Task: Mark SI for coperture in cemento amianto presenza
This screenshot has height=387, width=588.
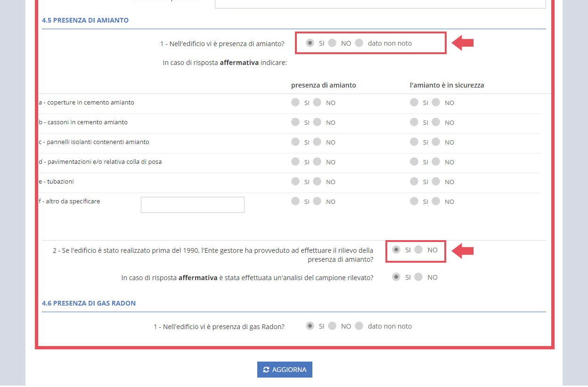Action: tap(295, 102)
